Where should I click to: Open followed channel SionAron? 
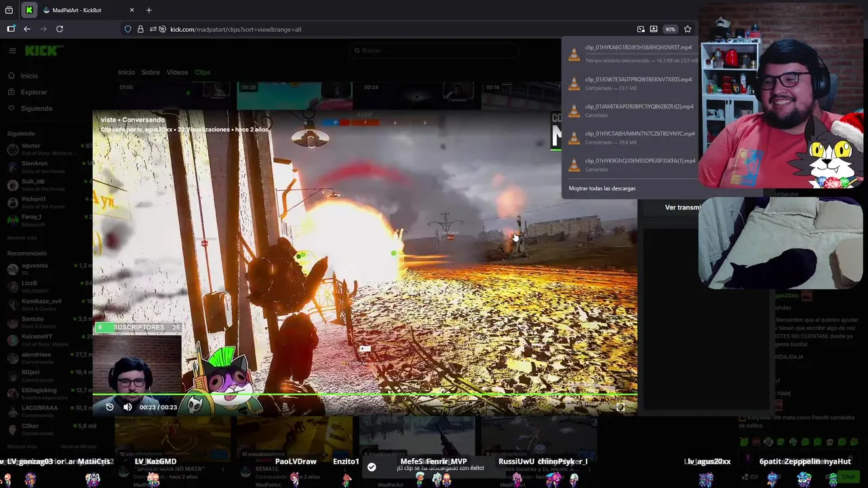49,167
